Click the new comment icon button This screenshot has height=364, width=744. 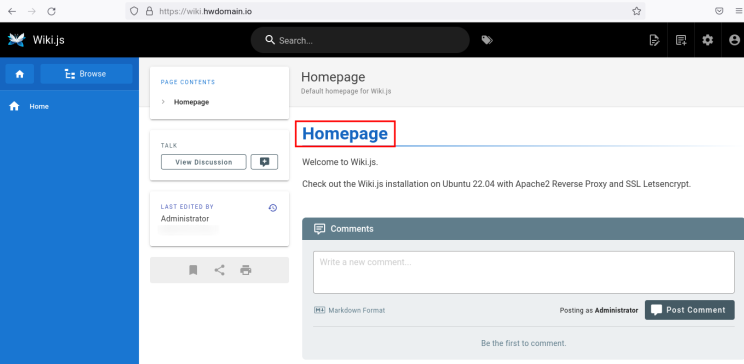[264, 162]
